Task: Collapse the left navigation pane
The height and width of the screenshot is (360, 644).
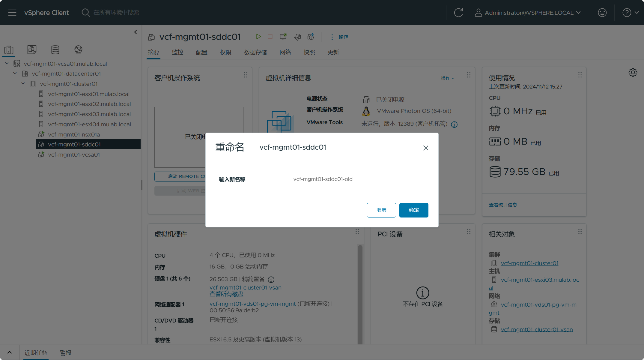Action: point(136,32)
